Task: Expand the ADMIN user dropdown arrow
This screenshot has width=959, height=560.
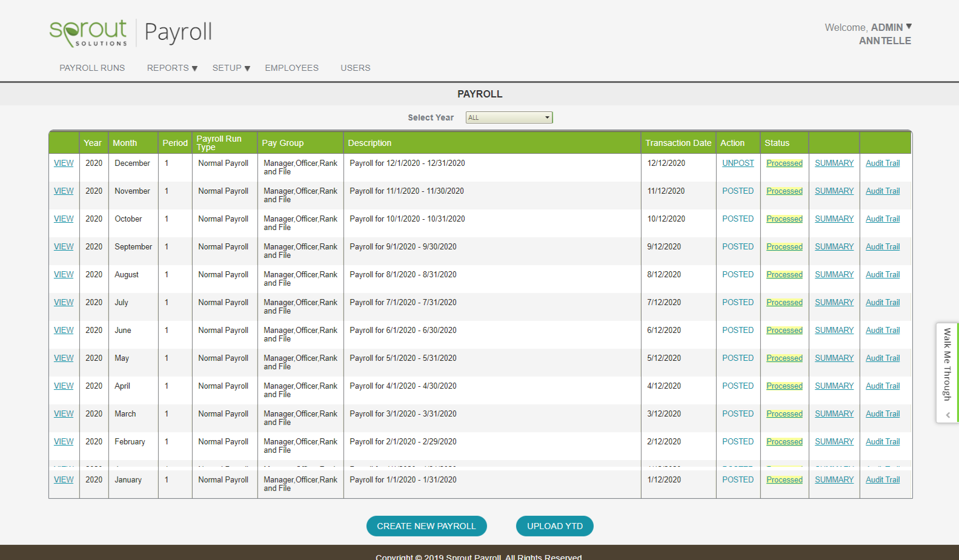Action: pos(909,27)
